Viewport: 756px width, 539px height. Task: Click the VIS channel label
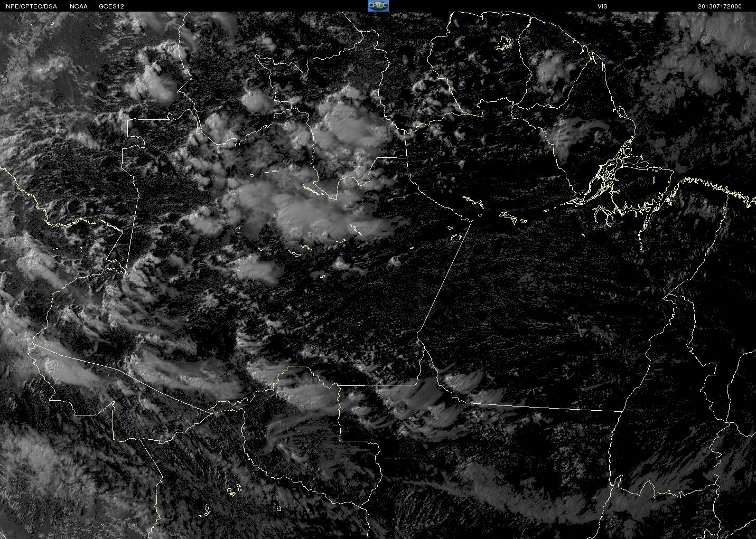tap(602, 6)
